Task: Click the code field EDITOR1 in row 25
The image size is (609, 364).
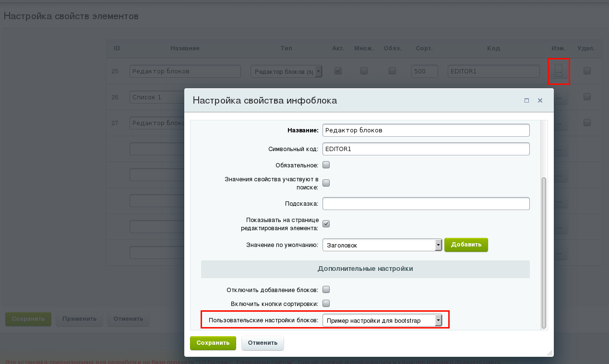Action: [x=493, y=71]
